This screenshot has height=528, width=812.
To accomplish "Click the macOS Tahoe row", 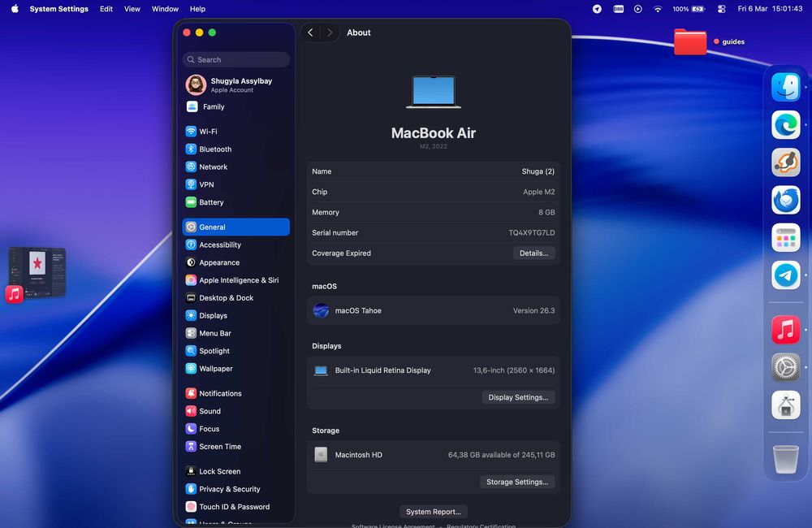I will (434, 311).
